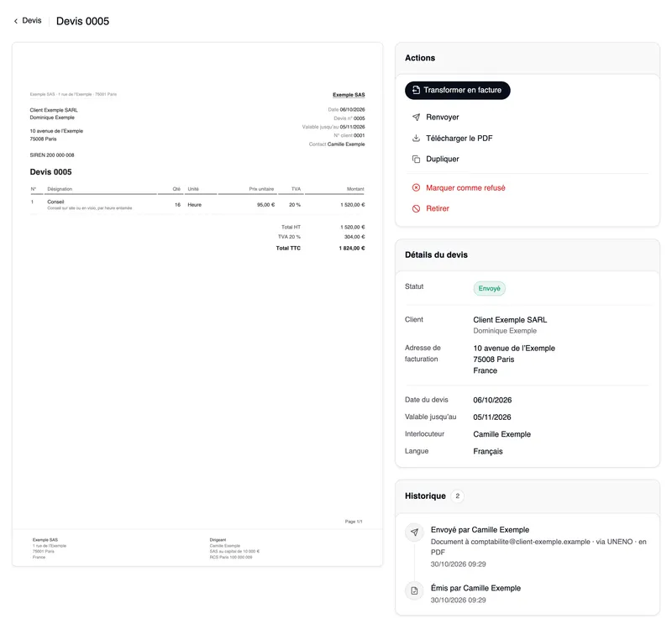Click 75008 Paris in the billing address

pos(494,359)
